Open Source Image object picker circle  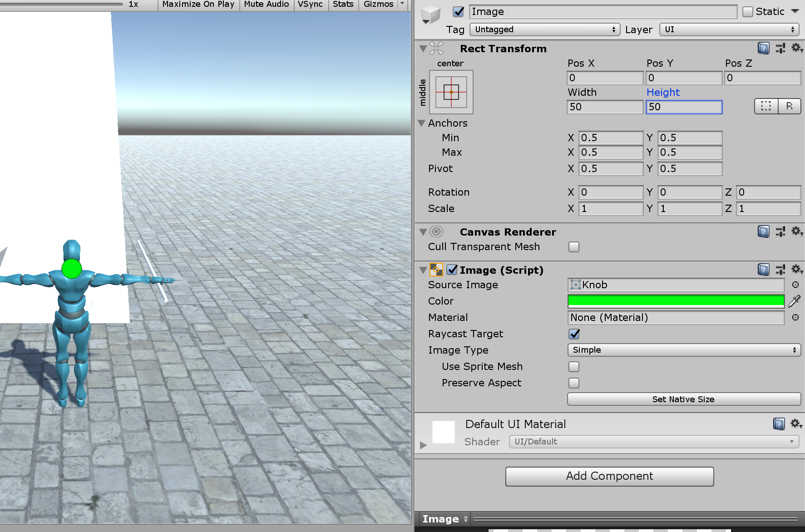click(795, 285)
